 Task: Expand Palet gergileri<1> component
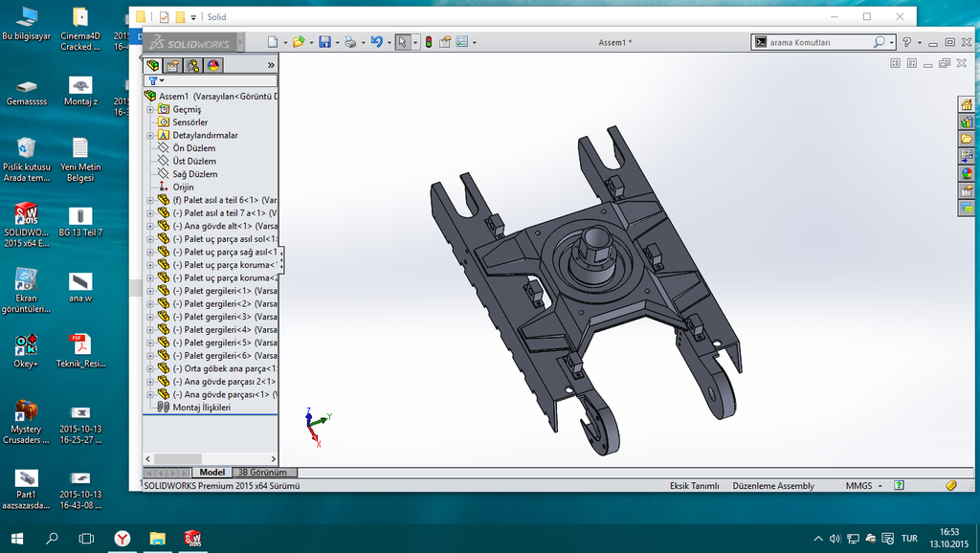point(150,291)
